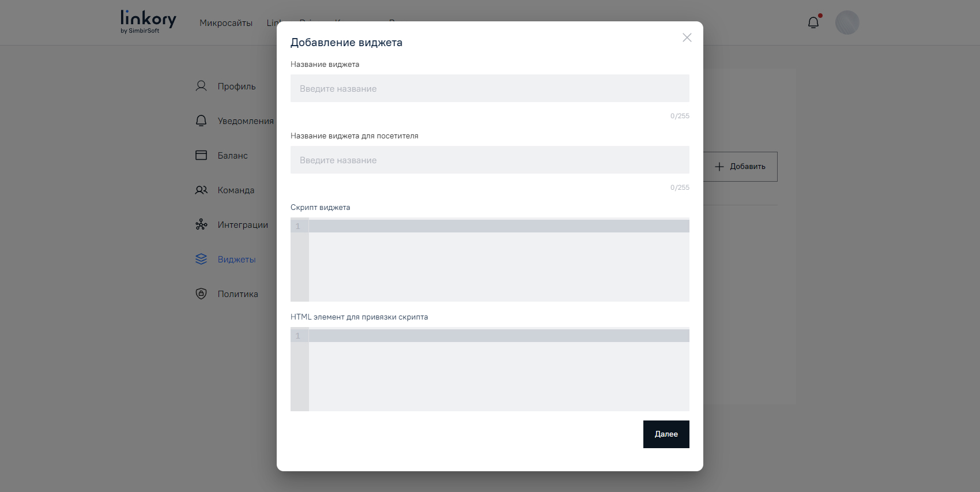Open the Микросайты menu item
The image size is (980, 492).
click(x=226, y=23)
